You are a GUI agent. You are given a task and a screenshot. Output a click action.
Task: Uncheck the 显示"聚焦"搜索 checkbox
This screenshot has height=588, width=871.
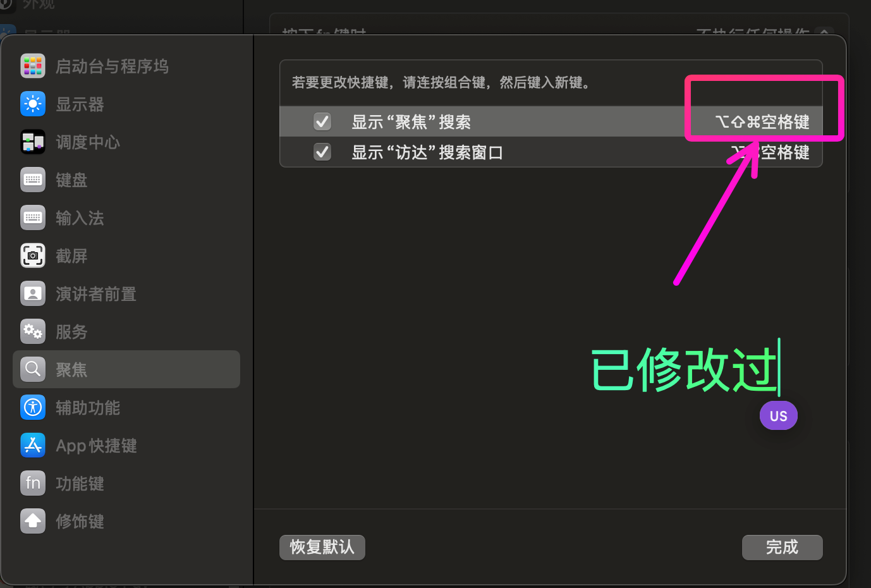pos(322,121)
